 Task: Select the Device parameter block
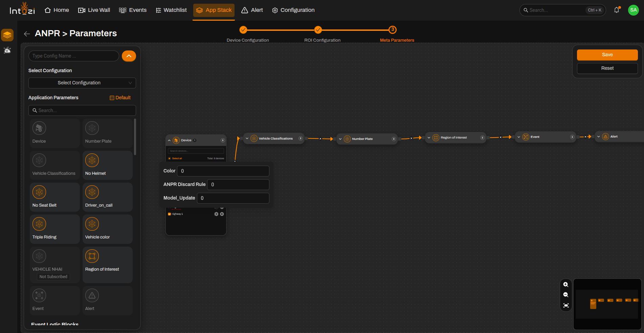(54, 133)
